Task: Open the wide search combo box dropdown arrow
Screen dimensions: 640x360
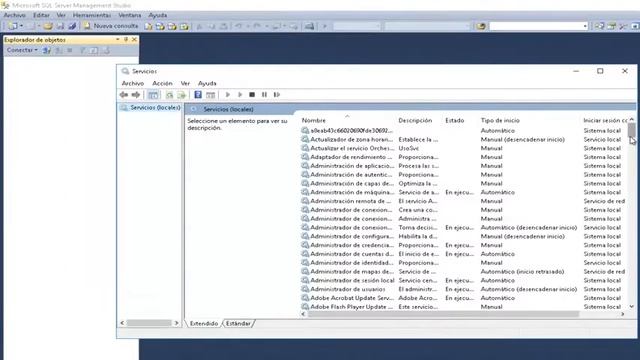Action: [x=585, y=26]
